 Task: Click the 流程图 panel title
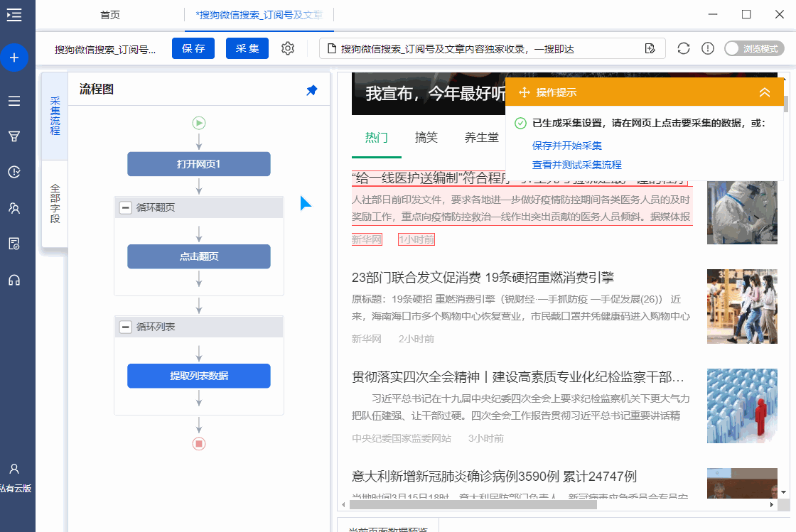pos(97,89)
